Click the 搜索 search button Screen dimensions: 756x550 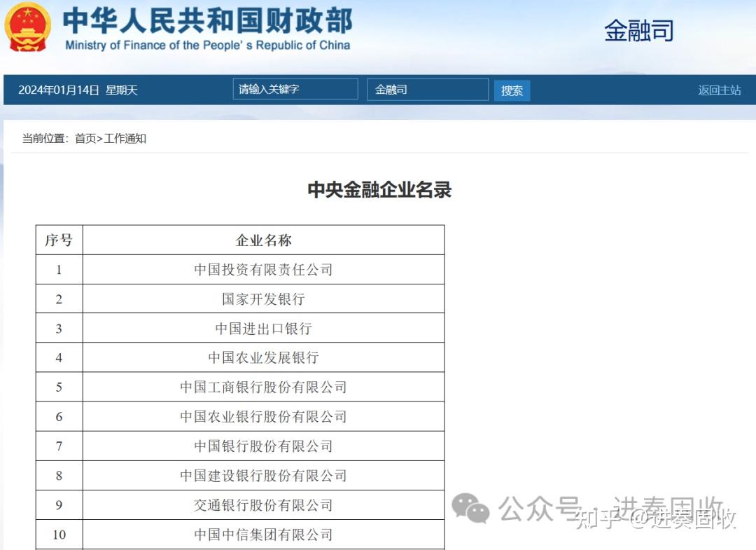point(512,90)
